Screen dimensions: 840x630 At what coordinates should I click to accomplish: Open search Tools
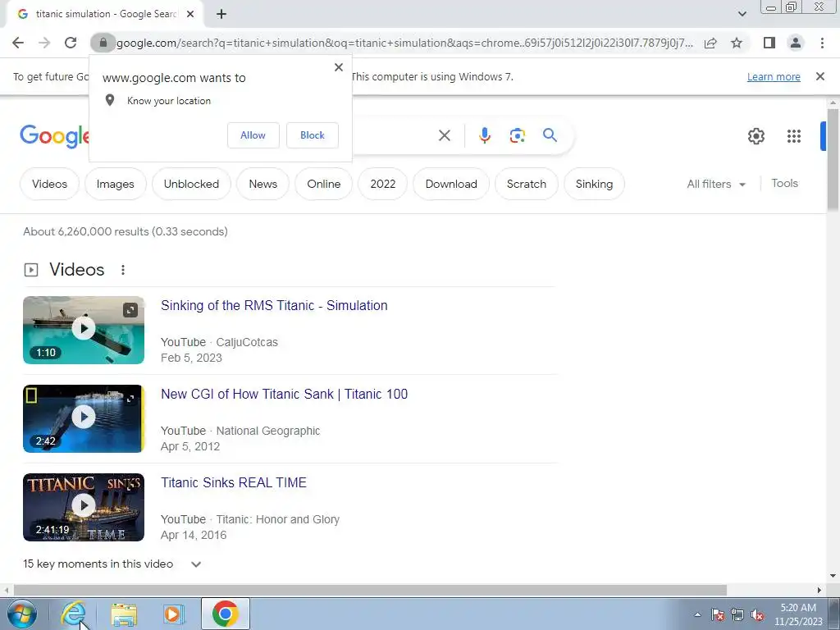pos(784,183)
